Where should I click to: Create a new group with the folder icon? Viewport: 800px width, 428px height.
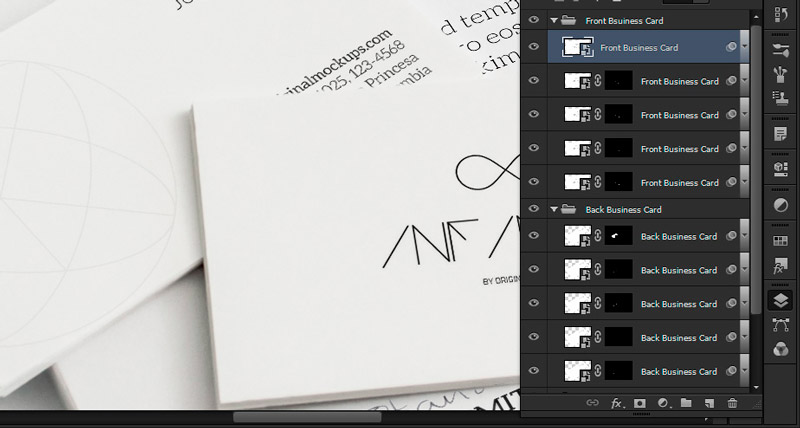pos(686,403)
